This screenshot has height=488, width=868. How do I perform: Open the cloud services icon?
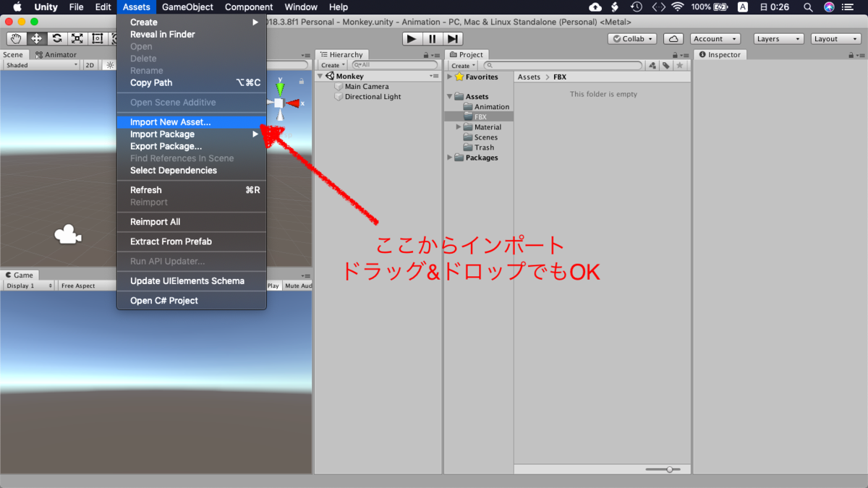tap(673, 39)
